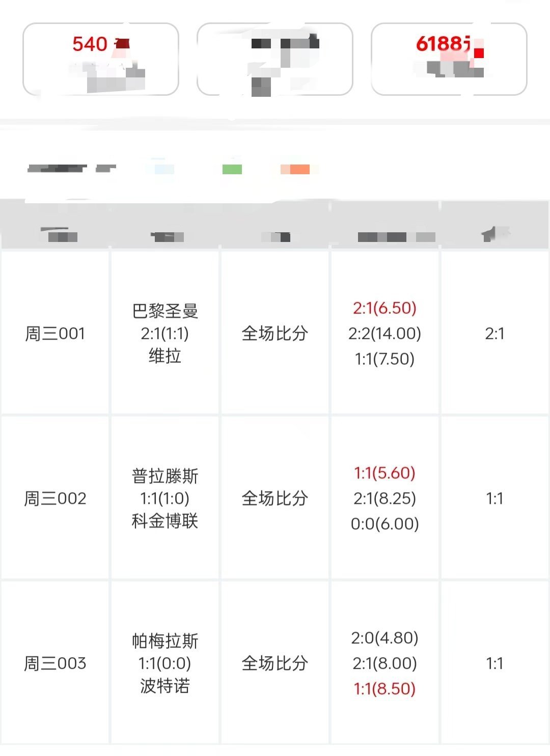
Task: Select the 2:0(4.80) score option
Action: pyautogui.click(x=385, y=638)
